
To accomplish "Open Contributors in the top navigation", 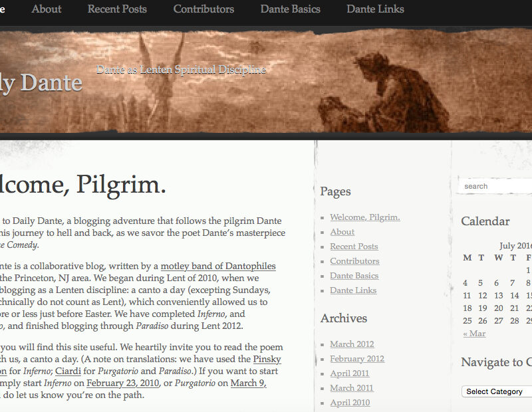I will 203,9.
